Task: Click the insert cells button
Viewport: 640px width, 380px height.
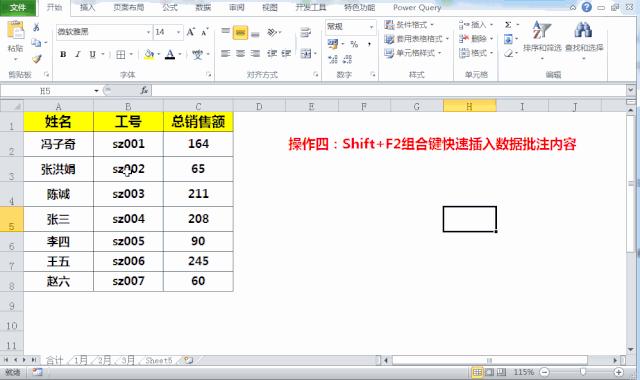Action: (x=476, y=25)
